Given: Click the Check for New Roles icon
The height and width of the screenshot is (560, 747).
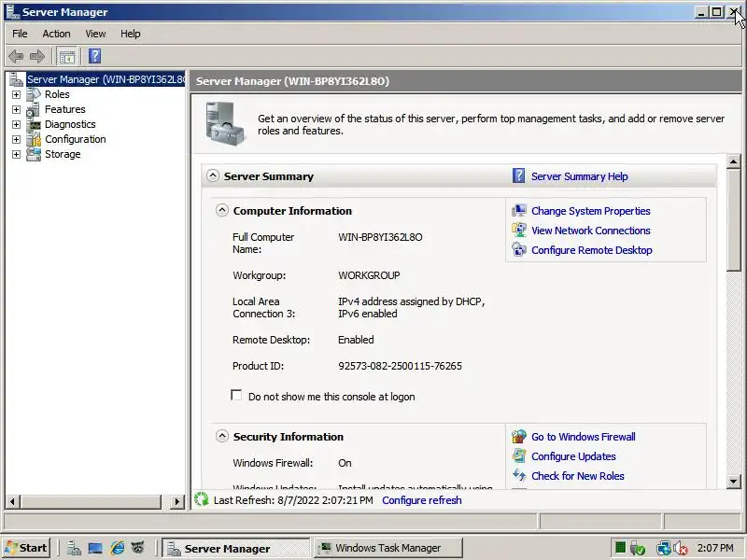Looking at the screenshot, I should point(519,475).
